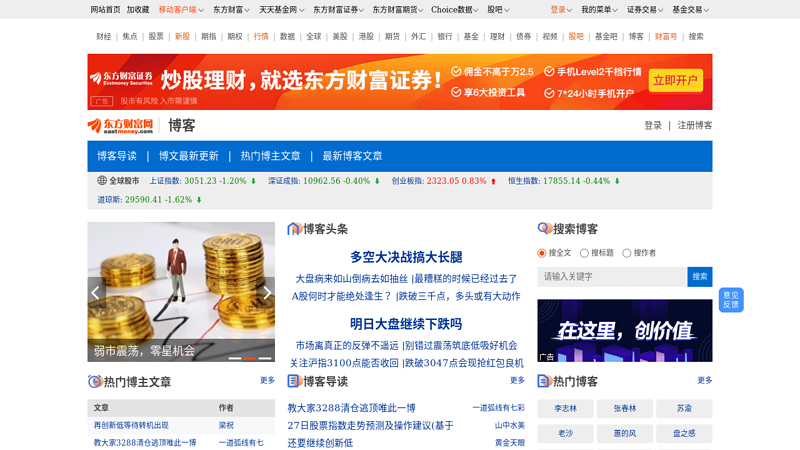Click 加收藏 in top bar
Image resolution: width=800 pixels, height=450 pixels.
(x=138, y=10)
